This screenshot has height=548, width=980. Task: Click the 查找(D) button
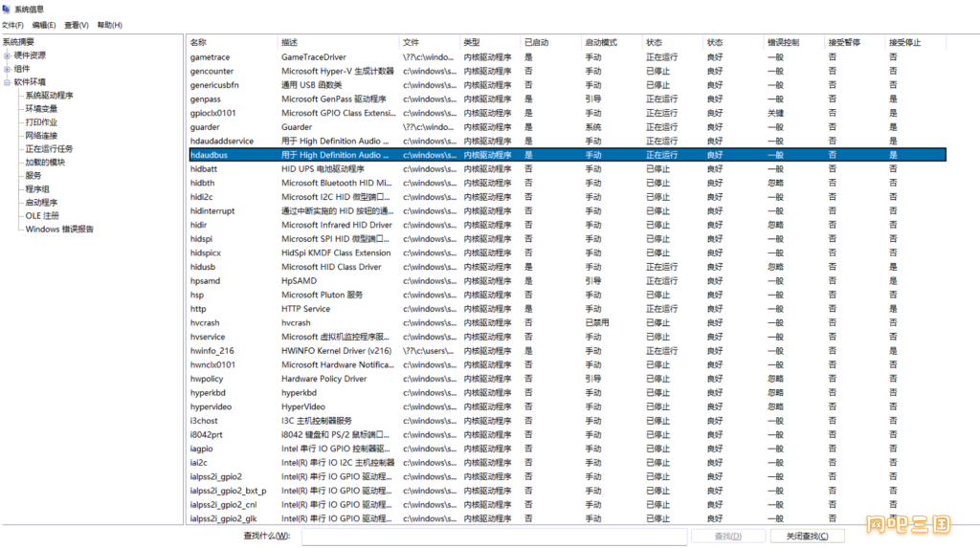tap(728, 537)
